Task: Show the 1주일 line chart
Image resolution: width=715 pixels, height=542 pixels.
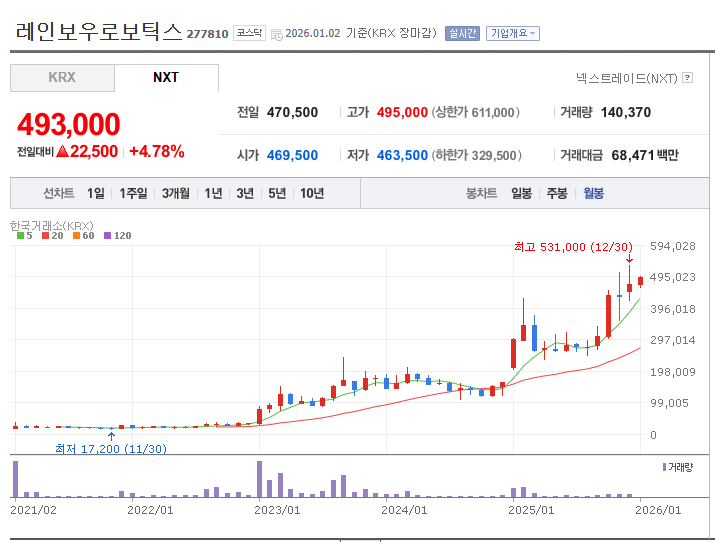Action: coord(133,193)
